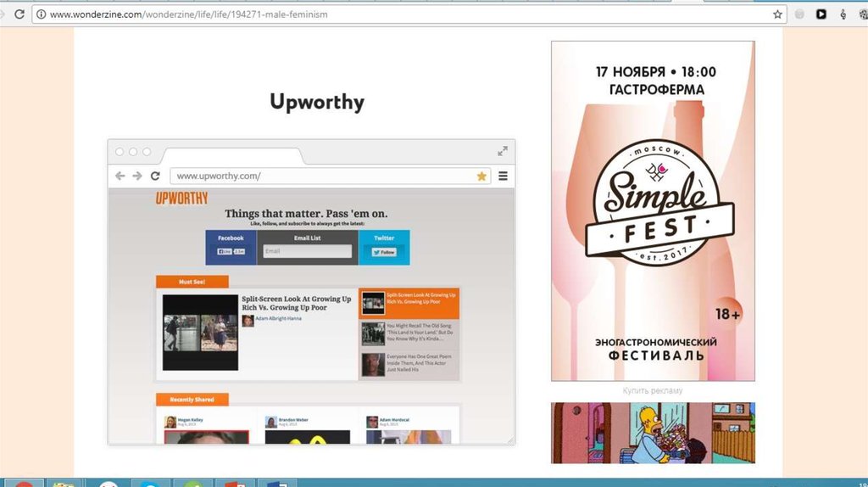Open the black play-button extension
The height and width of the screenshot is (487, 868).
[821, 14]
